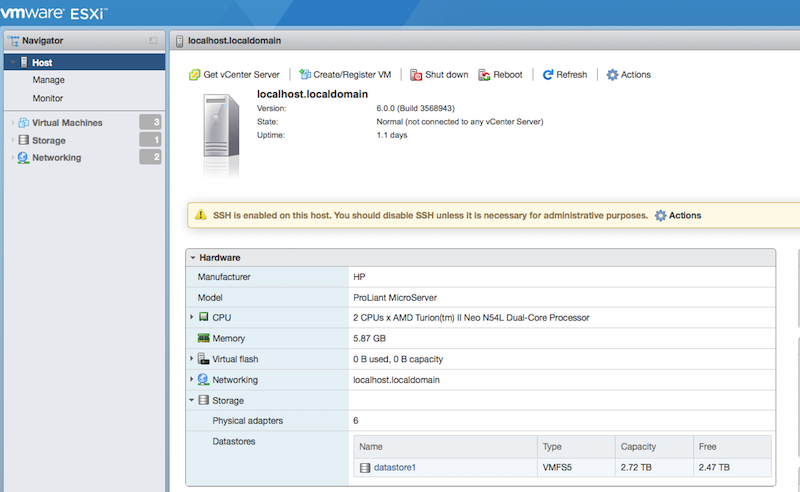Expand the Storage node in Navigator
The height and width of the screenshot is (492, 800).
13,140
